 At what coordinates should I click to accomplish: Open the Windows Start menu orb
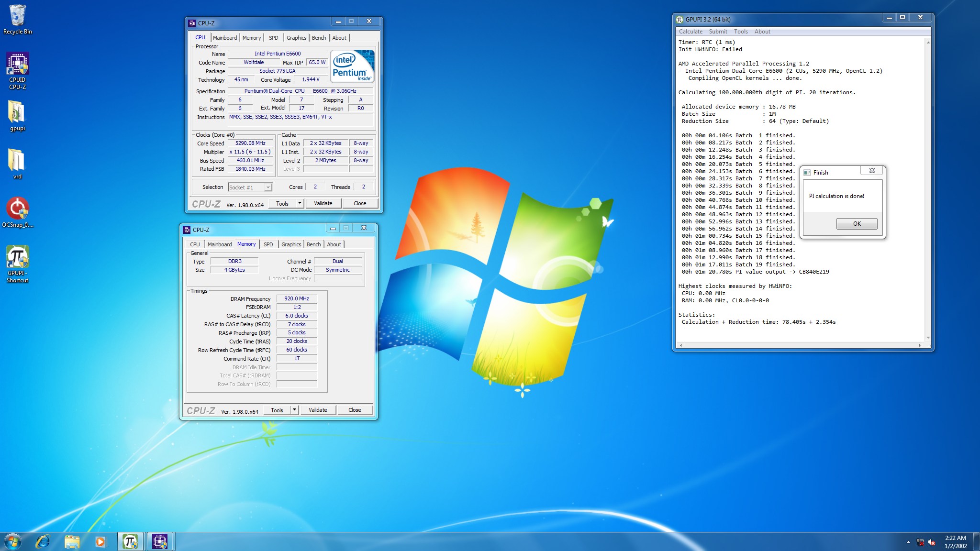pyautogui.click(x=13, y=541)
